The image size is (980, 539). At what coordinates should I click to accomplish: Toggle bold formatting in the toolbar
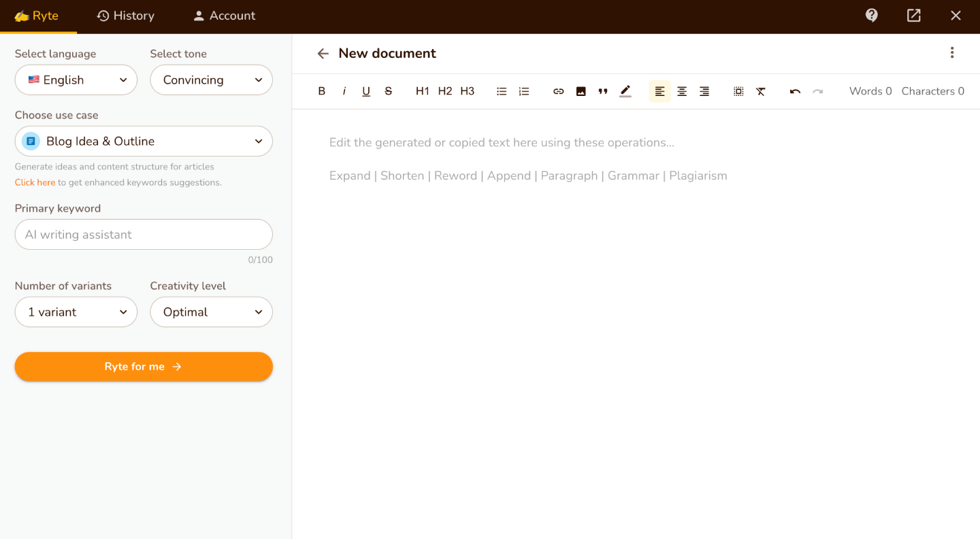coord(322,91)
